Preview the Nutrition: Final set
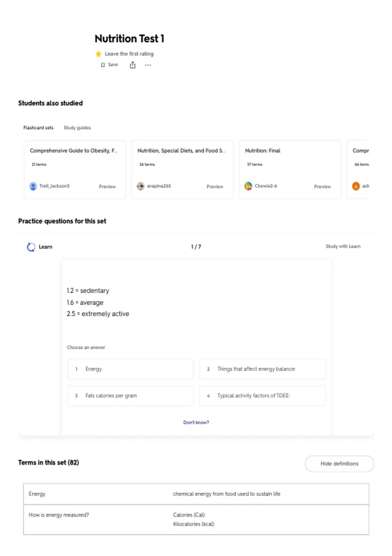392x556 pixels. (322, 186)
